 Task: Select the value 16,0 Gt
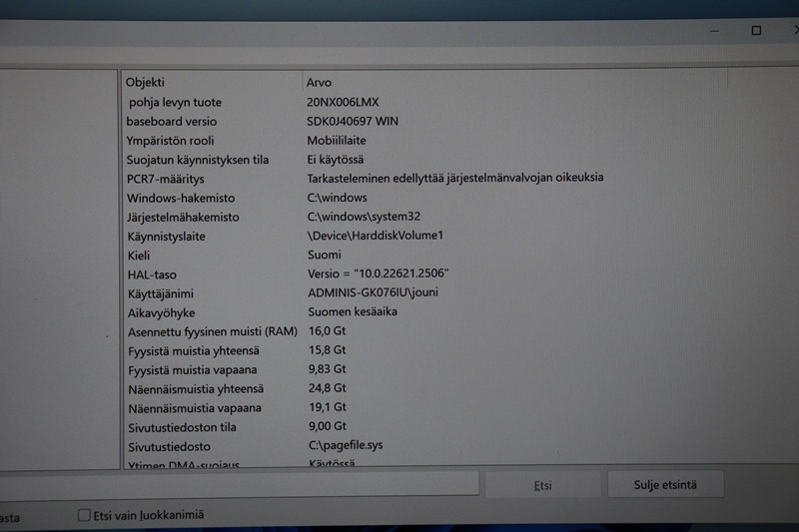point(328,331)
